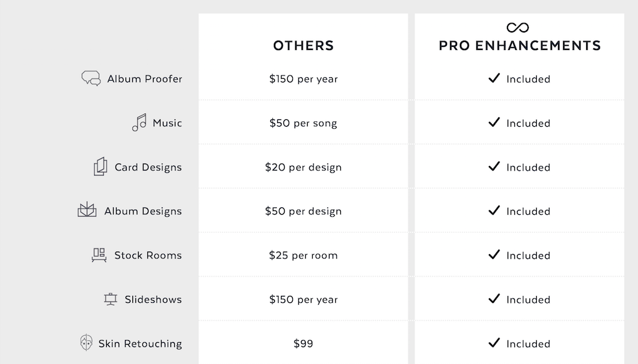Click the Slideshows projector screen icon
This screenshot has width=638, height=364.
(110, 299)
